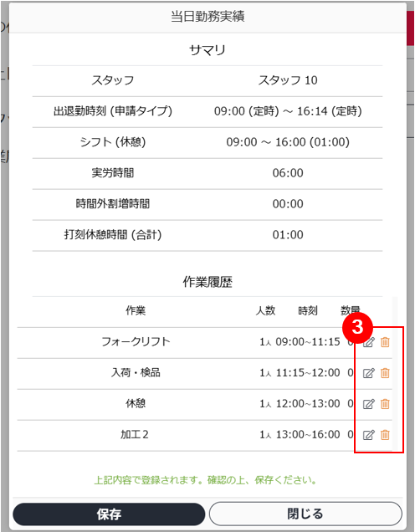Click the 時刻 column header
Image resolution: width=415 pixels, height=532 pixels.
[x=308, y=310]
